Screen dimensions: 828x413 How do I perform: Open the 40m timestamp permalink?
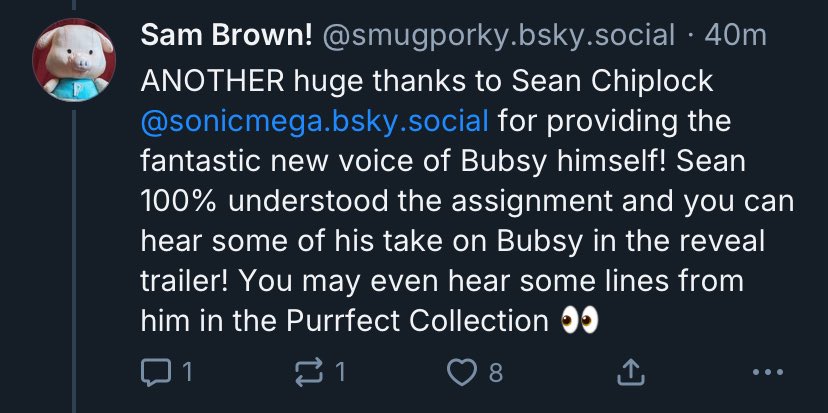(735, 36)
